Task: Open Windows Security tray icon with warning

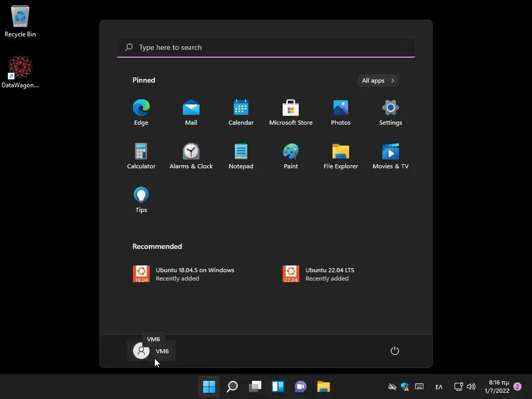Action: (x=405, y=387)
